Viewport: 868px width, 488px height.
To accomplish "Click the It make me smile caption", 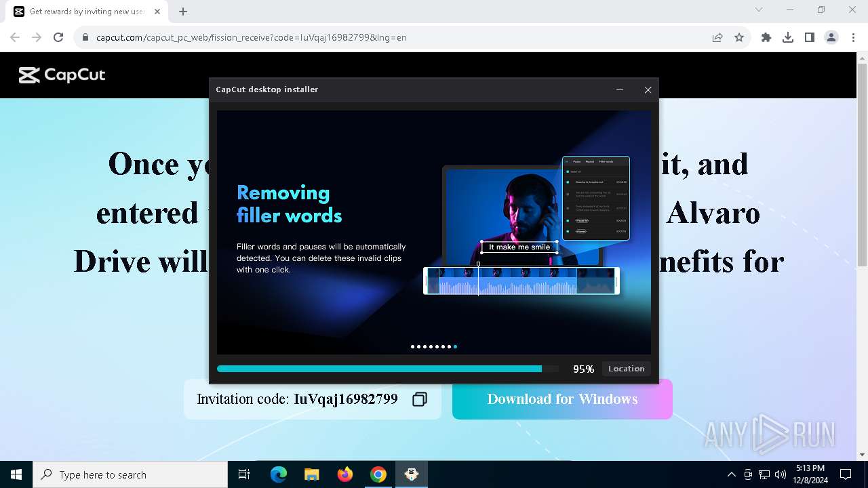I will point(519,247).
